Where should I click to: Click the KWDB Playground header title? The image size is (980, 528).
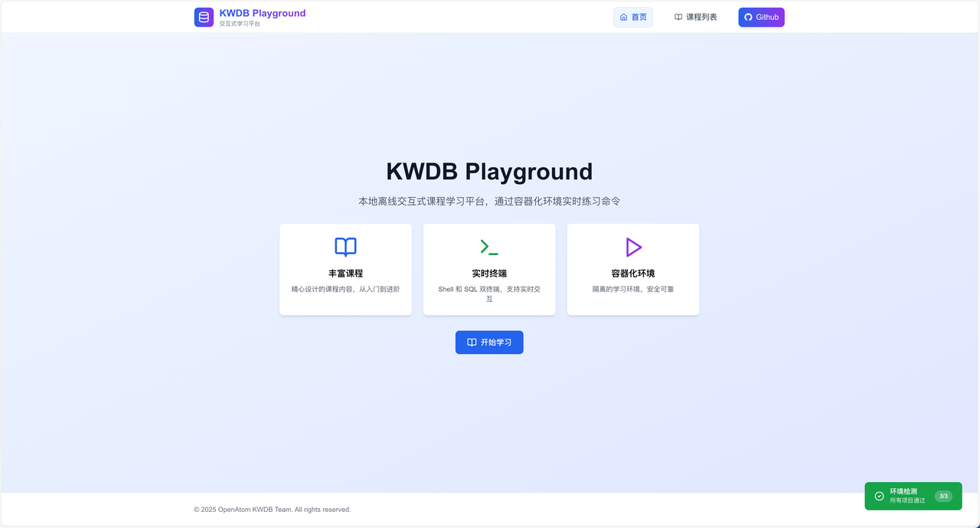[262, 13]
